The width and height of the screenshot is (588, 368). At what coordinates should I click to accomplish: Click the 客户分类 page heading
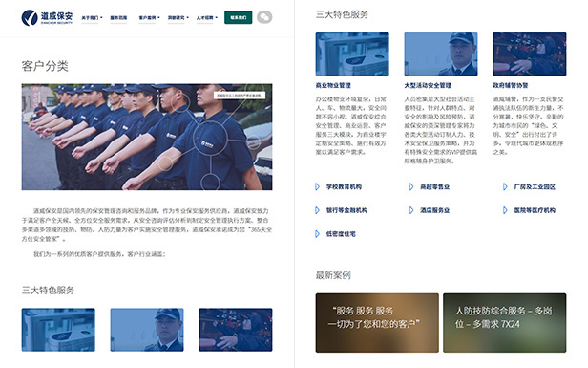(x=45, y=66)
